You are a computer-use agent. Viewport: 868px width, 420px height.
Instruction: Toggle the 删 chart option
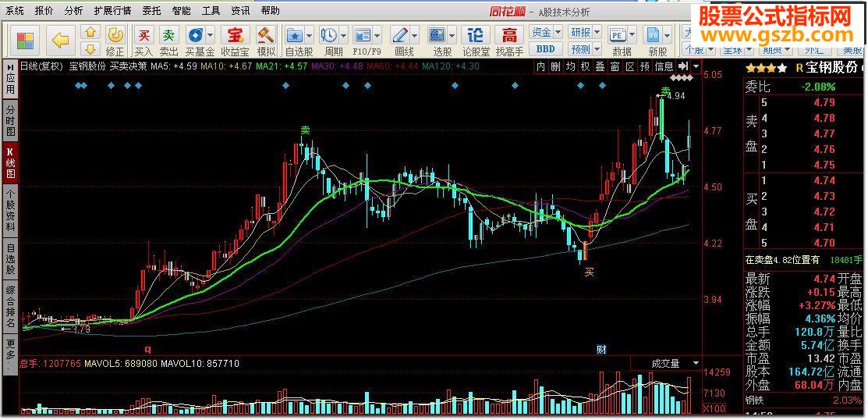coord(555,67)
